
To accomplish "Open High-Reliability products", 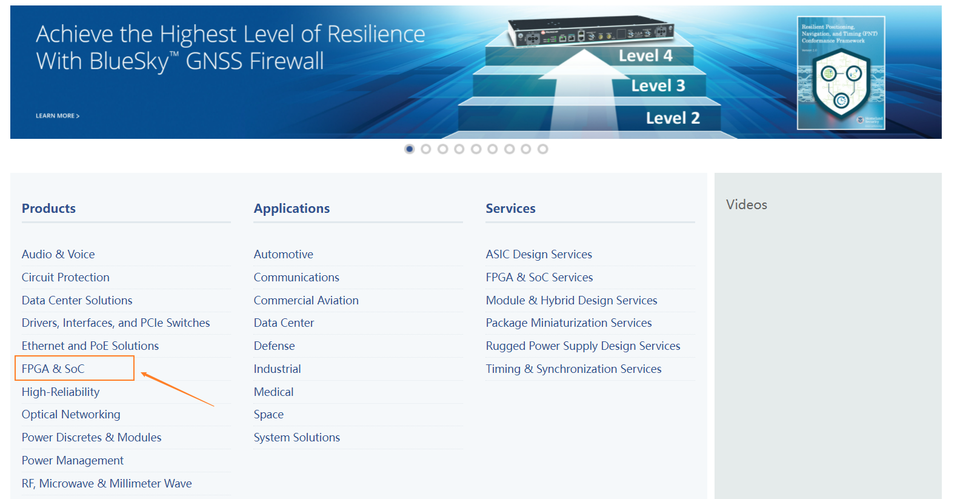I will tap(61, 392).
